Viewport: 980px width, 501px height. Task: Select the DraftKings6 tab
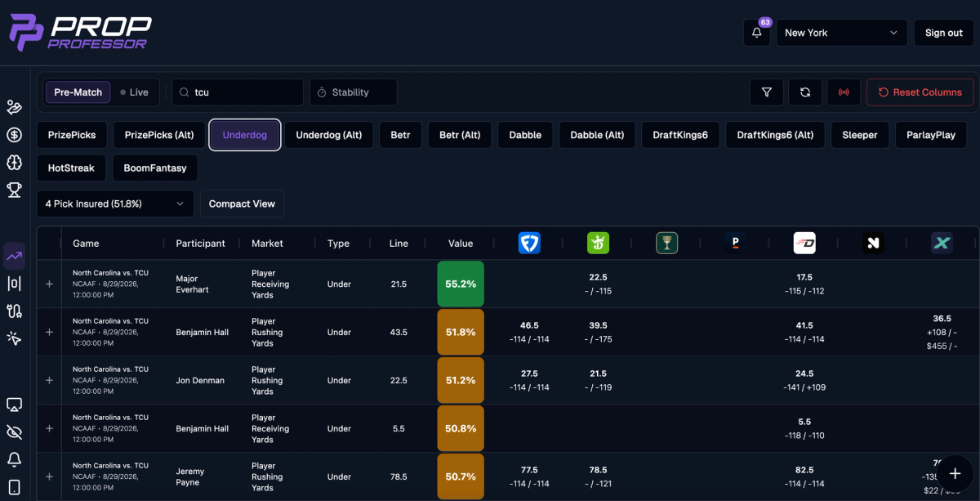click(x=680, y=135)
